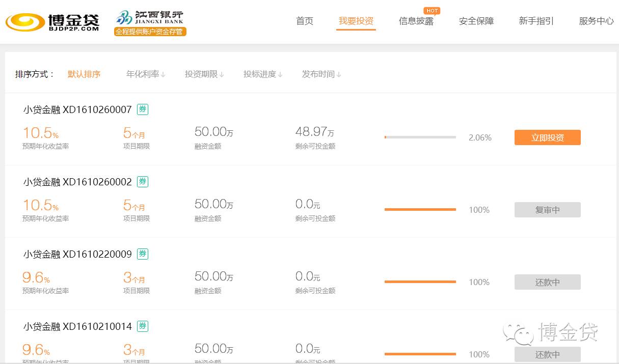Open project 小贷金融 XD1610260007

click(x=77, y=109)
